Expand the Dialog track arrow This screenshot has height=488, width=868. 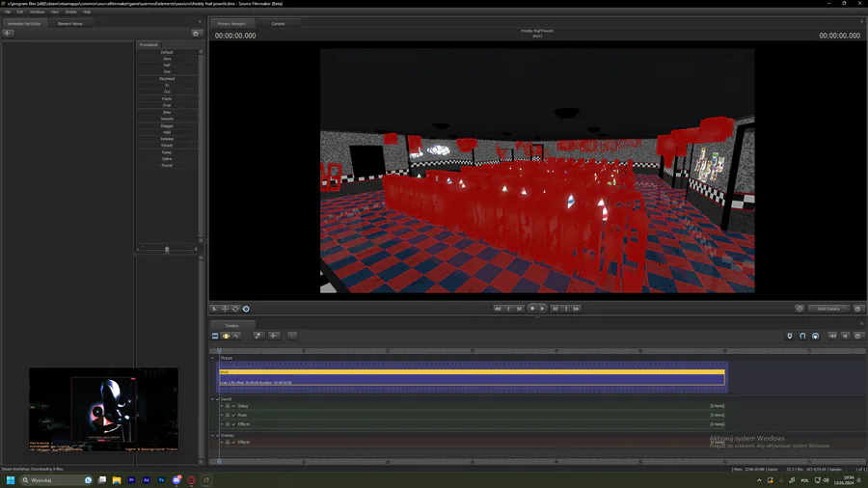coord(222,406)
